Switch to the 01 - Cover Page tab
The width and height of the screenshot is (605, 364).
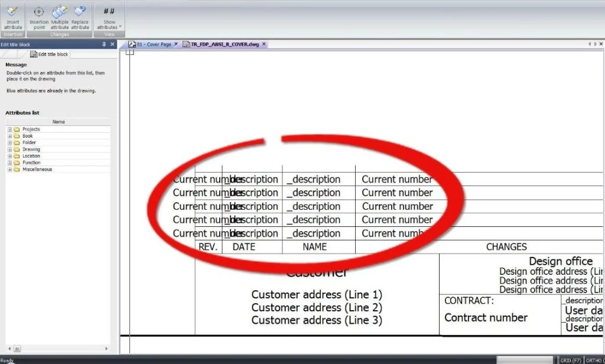[153, 44]
